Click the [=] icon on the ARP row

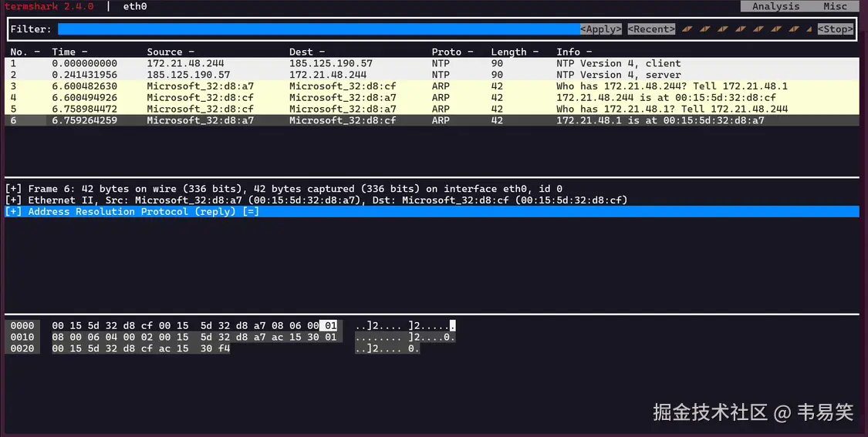251,212
